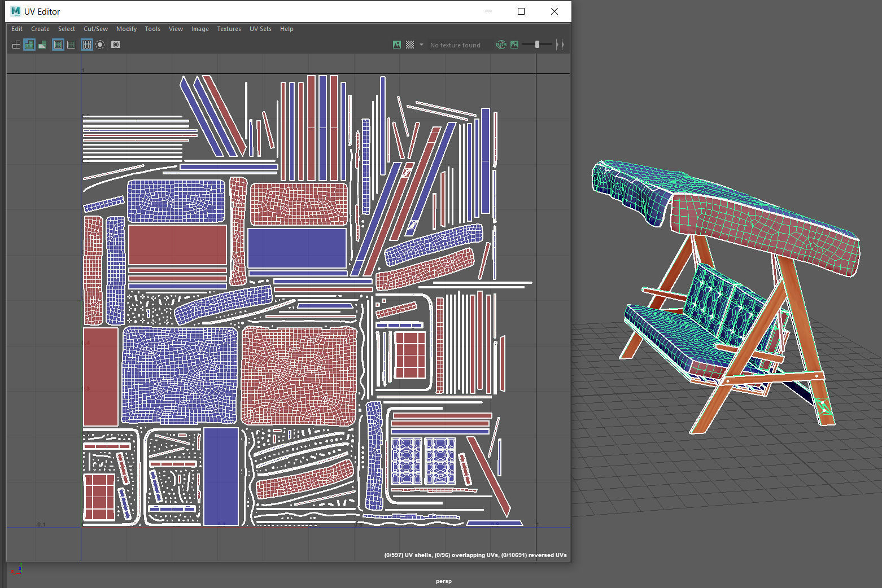Close the UV Editor window
Screen dimensions: 882x588
tap(554, 11)
